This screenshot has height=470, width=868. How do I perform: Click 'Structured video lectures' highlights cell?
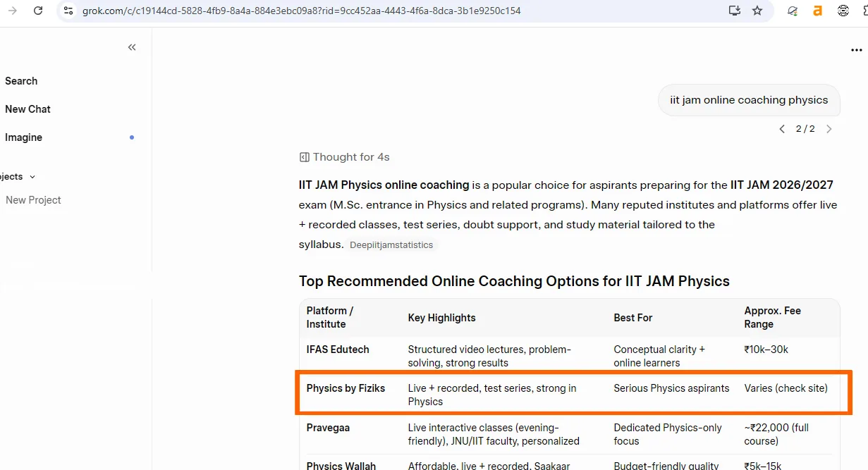coord(489,356)
